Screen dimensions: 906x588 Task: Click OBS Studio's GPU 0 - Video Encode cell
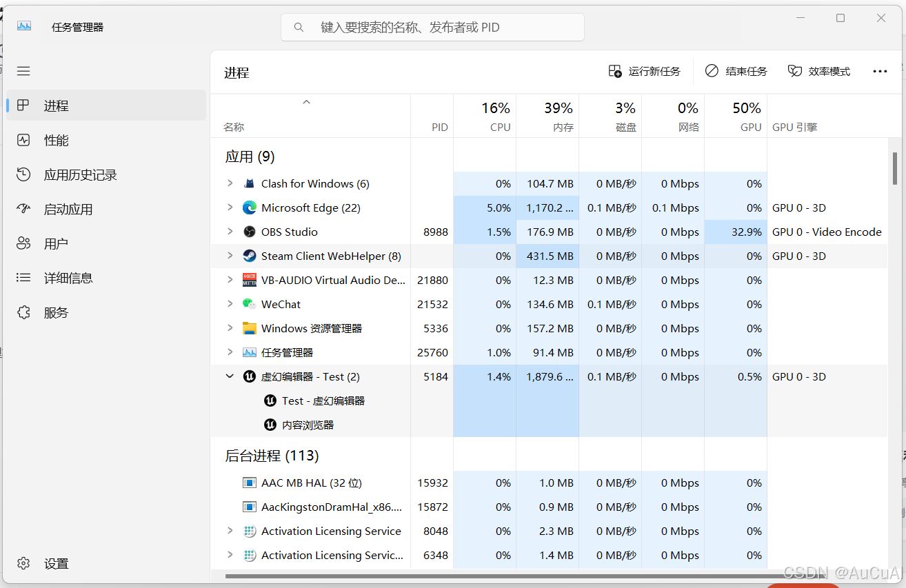[x=827, y=232]
